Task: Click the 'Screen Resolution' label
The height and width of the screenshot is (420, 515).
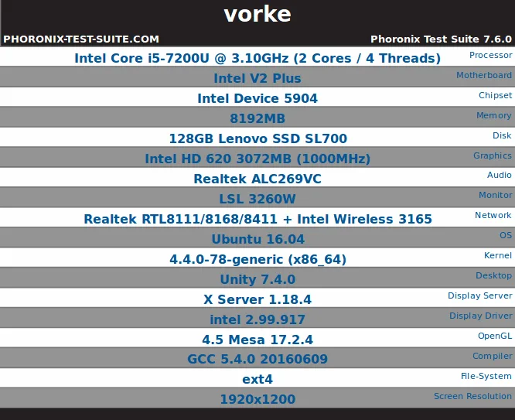Action: [x=472, y=396]
